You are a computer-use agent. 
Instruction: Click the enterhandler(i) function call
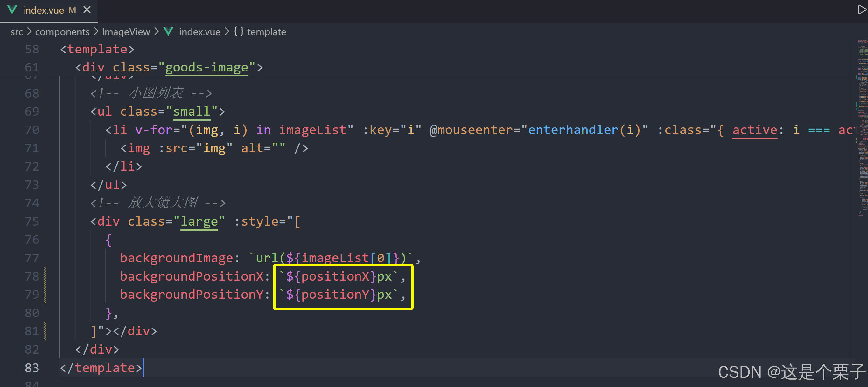point(584,130)
